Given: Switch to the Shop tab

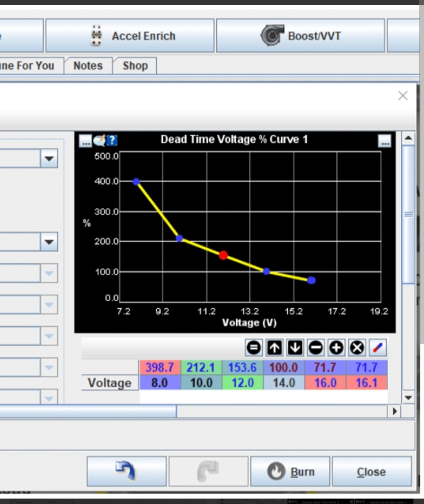Looking at the screenshot, I should click(135, 66).
